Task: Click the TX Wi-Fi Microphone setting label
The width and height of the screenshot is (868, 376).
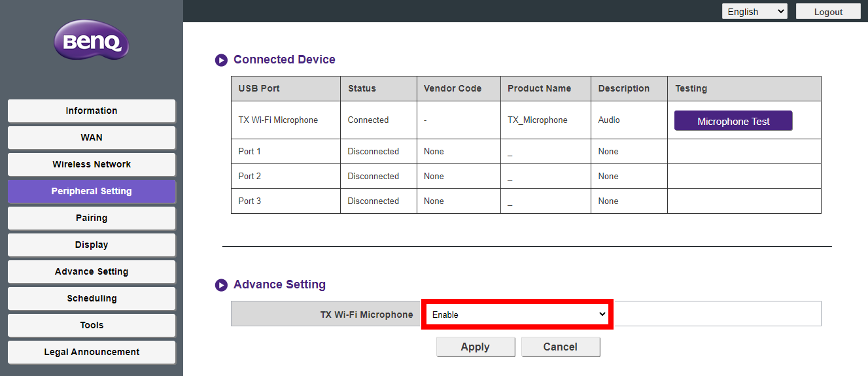Action: point(367,315)
